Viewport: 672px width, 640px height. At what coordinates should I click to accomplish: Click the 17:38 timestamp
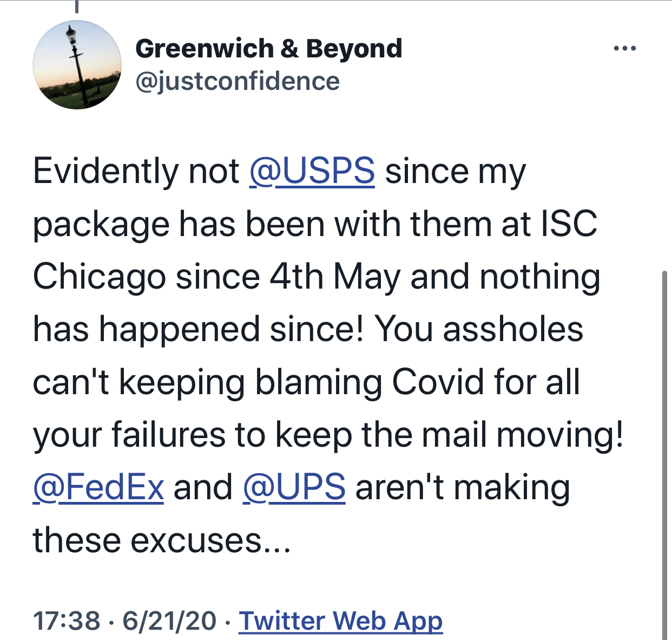67,621
